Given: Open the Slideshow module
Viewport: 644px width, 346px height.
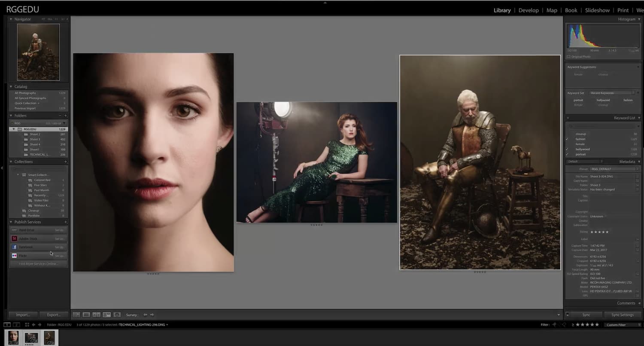Looking at the screenshot, I should point(597,10).
